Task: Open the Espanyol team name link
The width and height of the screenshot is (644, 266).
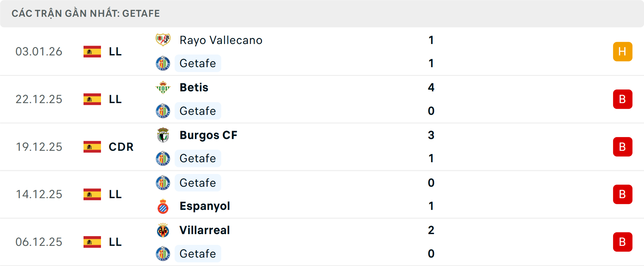Action: pyautogui.click(x=205, y=206)
